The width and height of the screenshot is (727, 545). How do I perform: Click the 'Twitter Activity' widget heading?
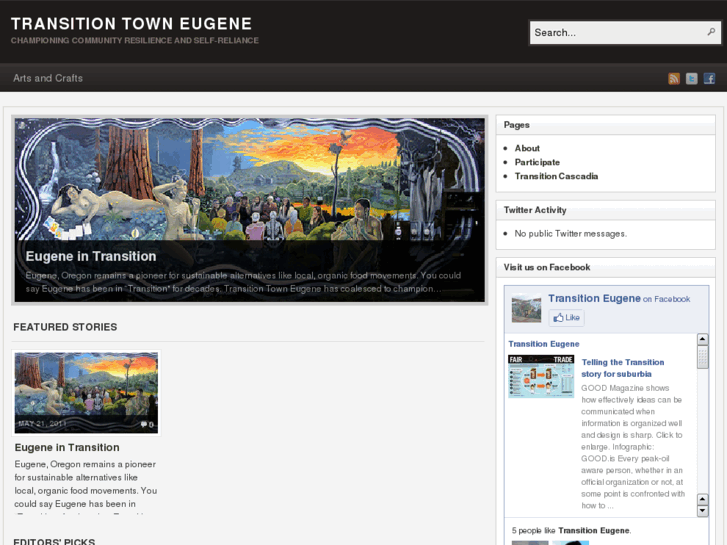535,210
